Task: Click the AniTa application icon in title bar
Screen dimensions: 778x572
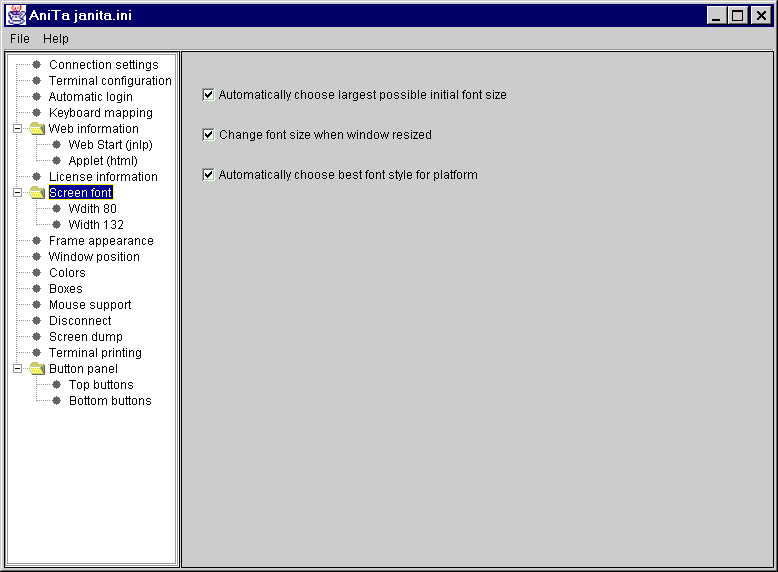Action: point(16,15)
